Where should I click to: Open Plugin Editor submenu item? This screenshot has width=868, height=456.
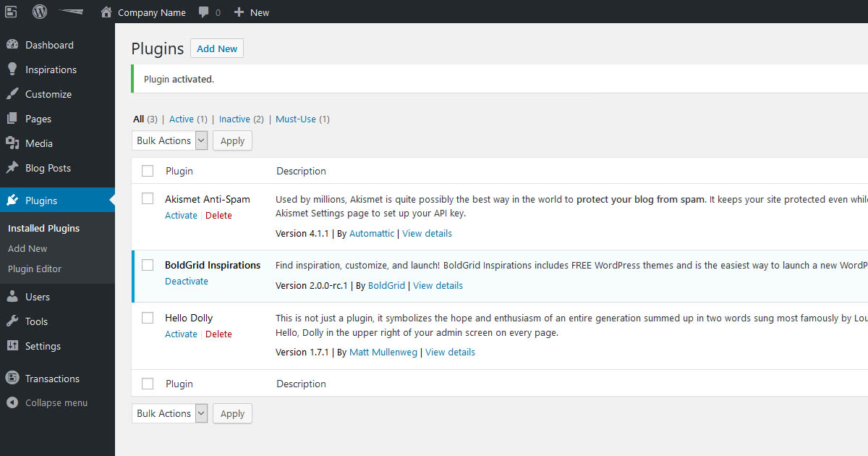coord(35,269)
